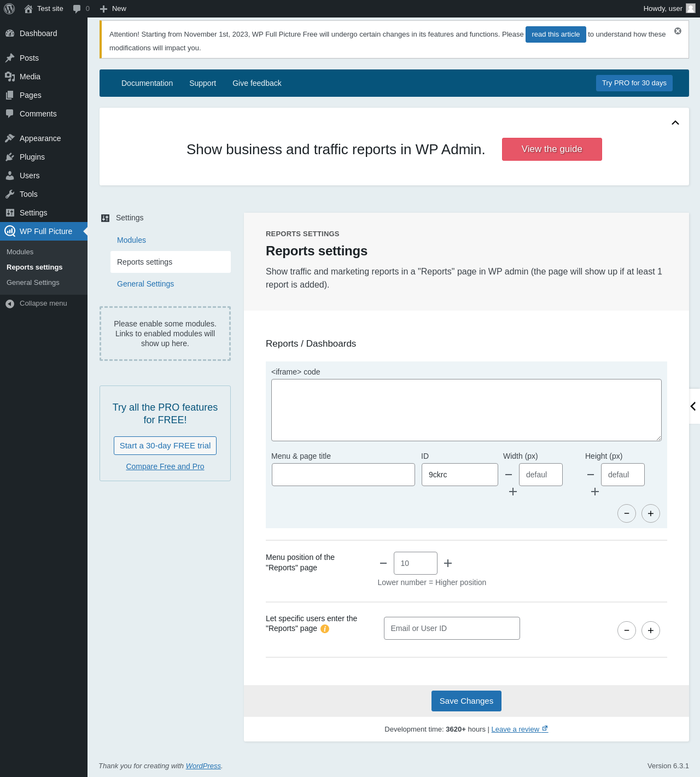Save Changes to reports settings
The width and height of the screenshot is (700, 777).
pyautogui.click(x=466, y=701)
